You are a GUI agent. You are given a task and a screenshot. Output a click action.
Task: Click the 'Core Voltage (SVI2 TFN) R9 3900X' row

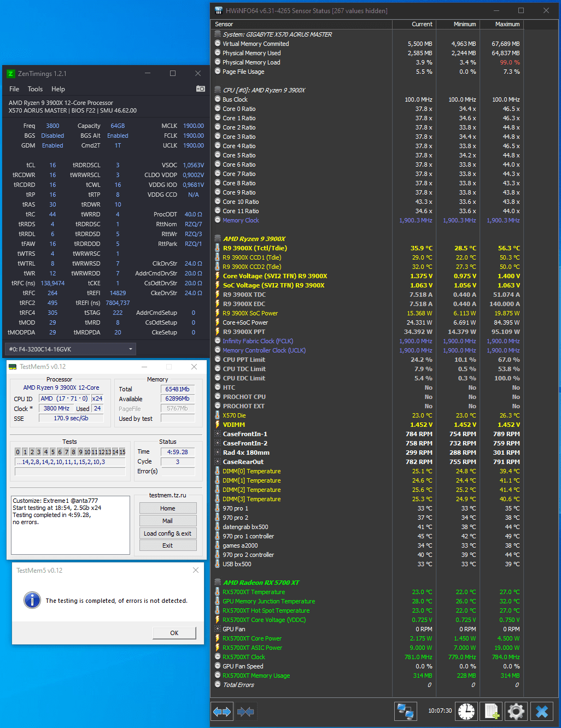tap(367, 276)
